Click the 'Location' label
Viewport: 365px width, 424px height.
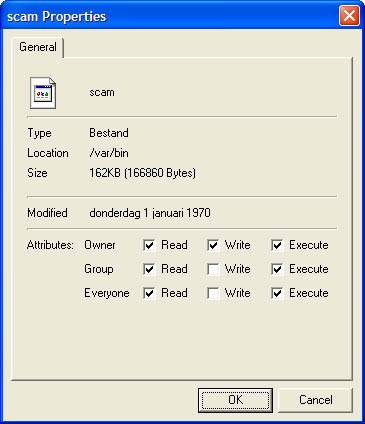(x=48, y=153)
